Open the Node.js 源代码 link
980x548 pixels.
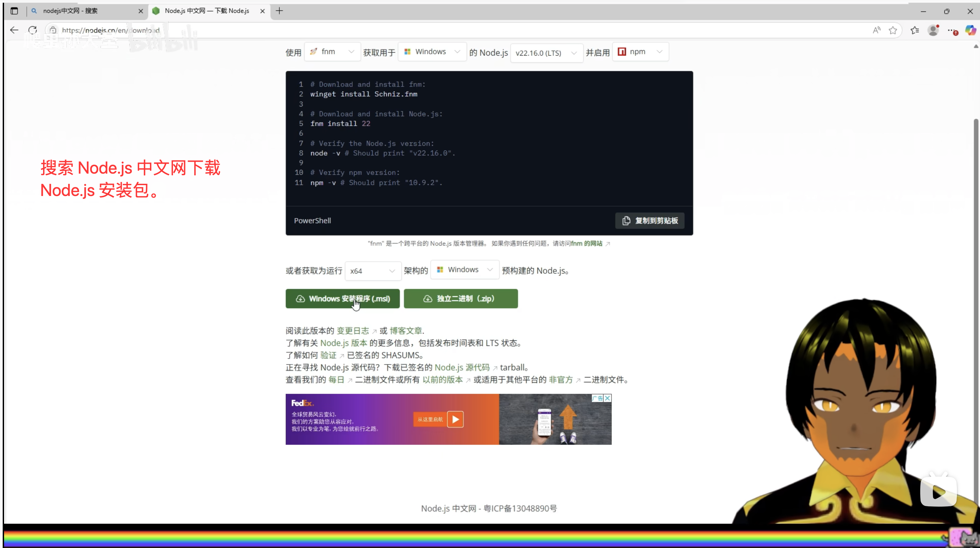click(x=462, y=367)
